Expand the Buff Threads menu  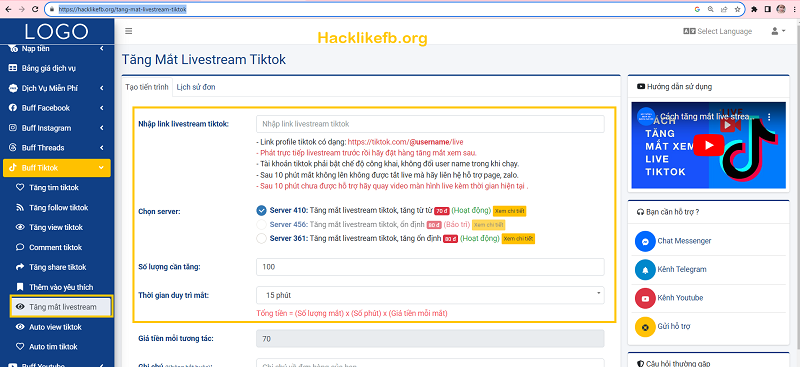pyautogui.click(x=57, y=148)
